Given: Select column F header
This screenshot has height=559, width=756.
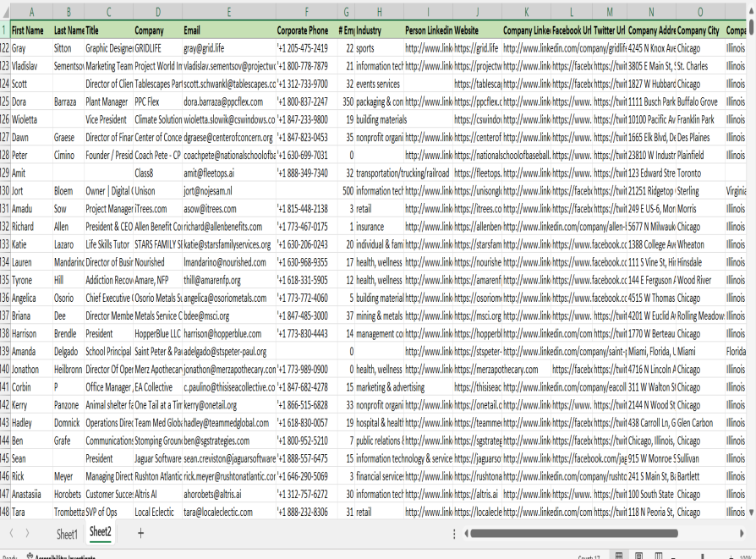Looking at the screenshot, I should [306, 12].
